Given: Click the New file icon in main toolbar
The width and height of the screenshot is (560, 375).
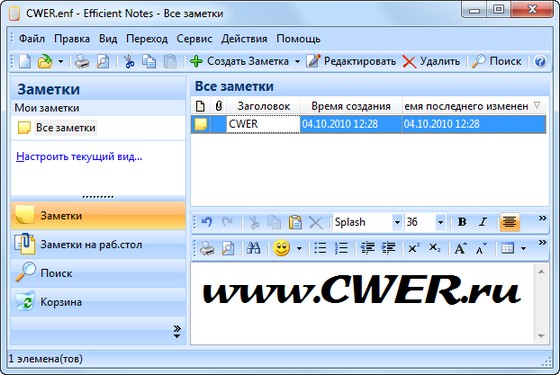Looking at the screenshot, I should (x=25, y=61).
